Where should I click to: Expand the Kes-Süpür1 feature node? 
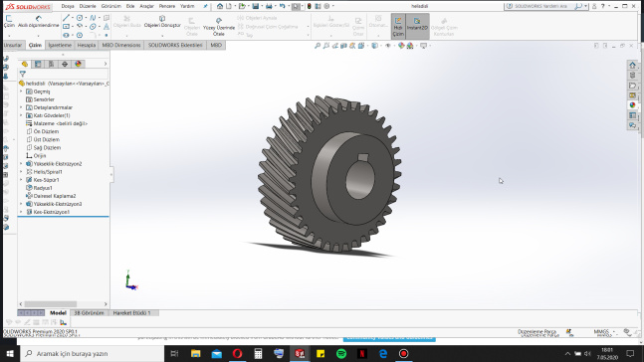click(x=21, y=180)
